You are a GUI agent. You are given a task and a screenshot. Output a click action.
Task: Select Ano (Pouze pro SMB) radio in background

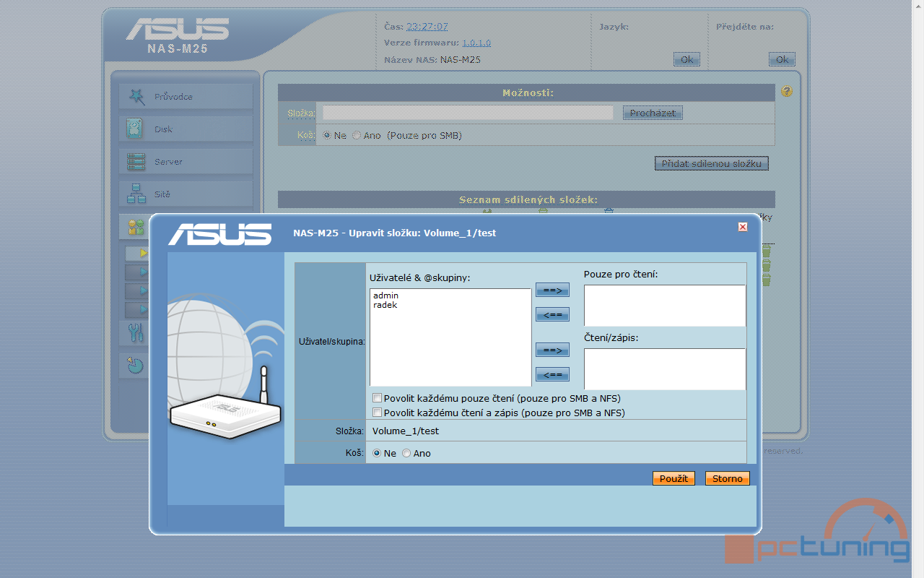coord(357,135)
